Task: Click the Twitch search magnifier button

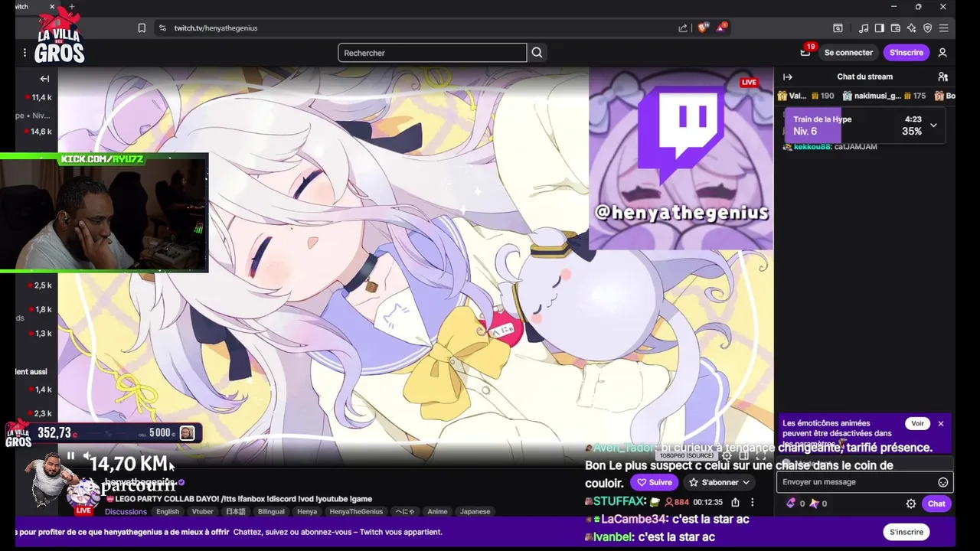Action: (537, 53)
